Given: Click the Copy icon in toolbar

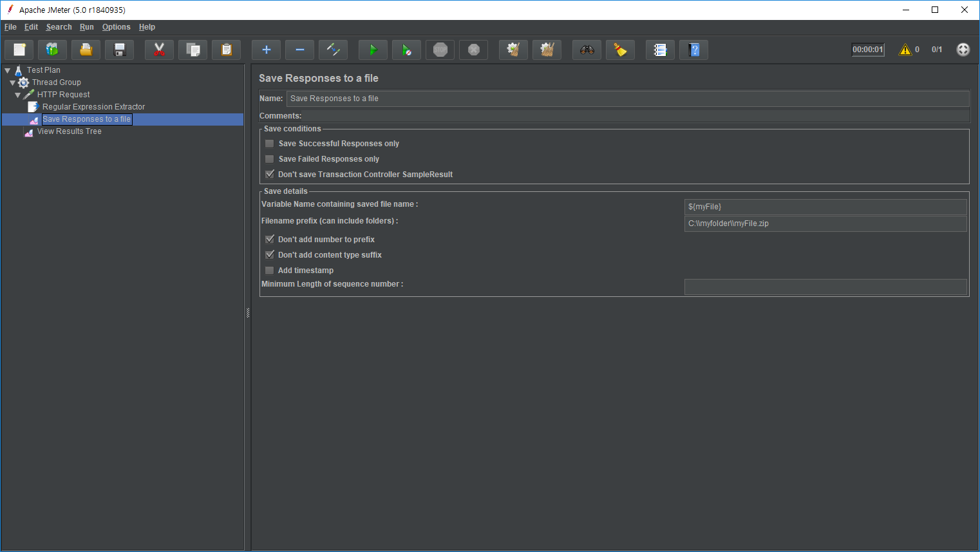Looking at the screenshot, I should (x=193, y=50).
